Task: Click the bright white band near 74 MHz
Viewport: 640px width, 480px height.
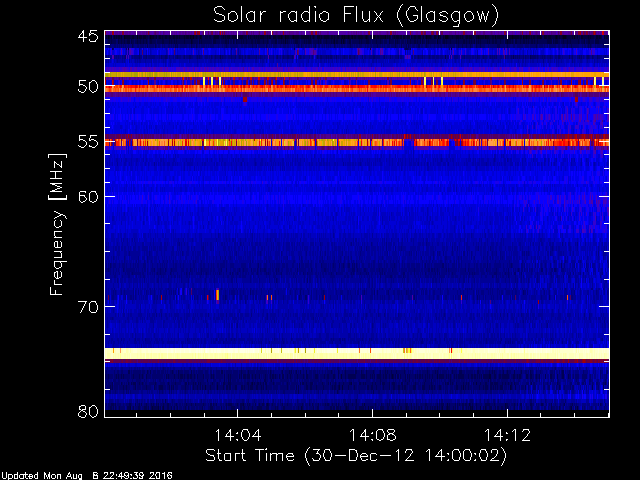Action: [x=357, y=353]
